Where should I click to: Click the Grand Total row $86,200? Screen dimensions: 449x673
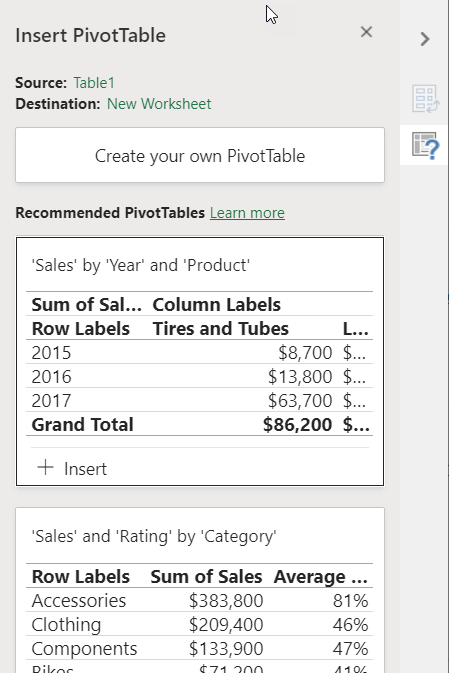pos(297,424)
